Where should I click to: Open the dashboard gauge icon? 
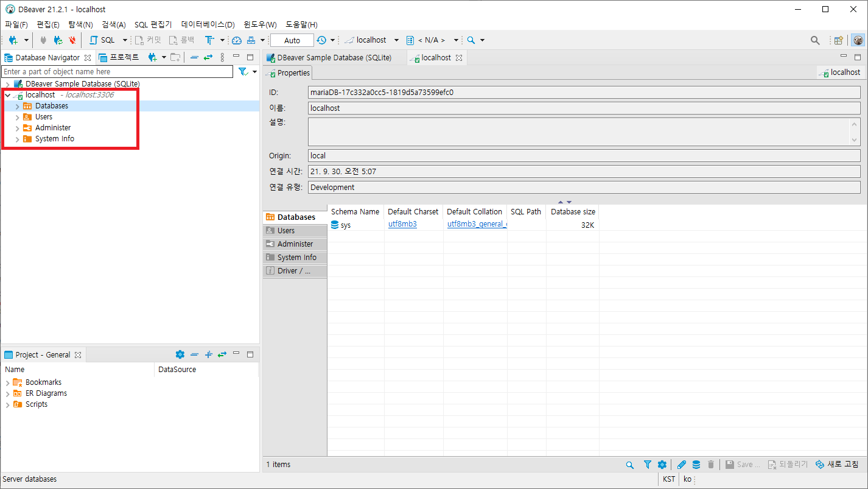(x=237, y=40)
